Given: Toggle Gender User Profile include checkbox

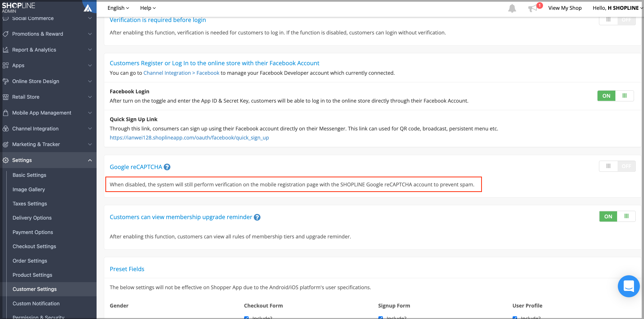Looking at the screenshot, I should (x=515, y=318).
